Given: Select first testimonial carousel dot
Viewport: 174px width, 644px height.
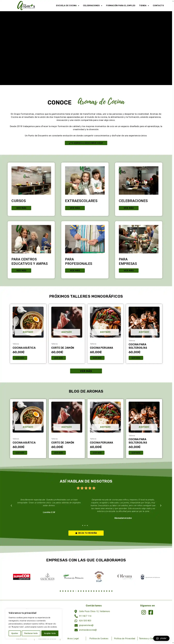Looking at the screenshot, I should (x=82, y=525).
